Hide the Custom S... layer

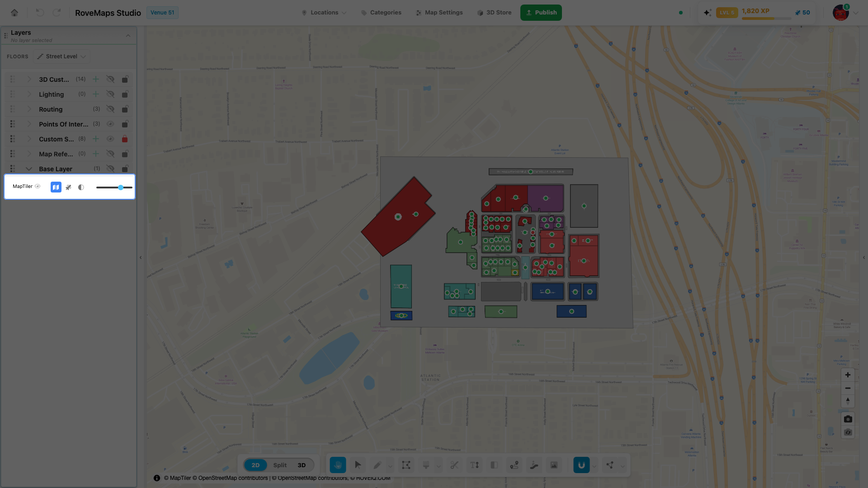coord(110,139)
